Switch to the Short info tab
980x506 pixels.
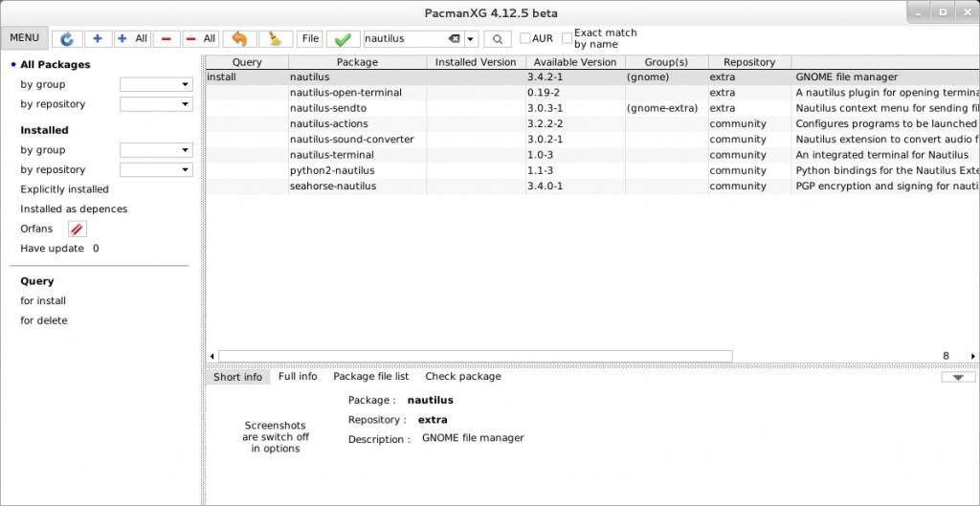point(238,377)
